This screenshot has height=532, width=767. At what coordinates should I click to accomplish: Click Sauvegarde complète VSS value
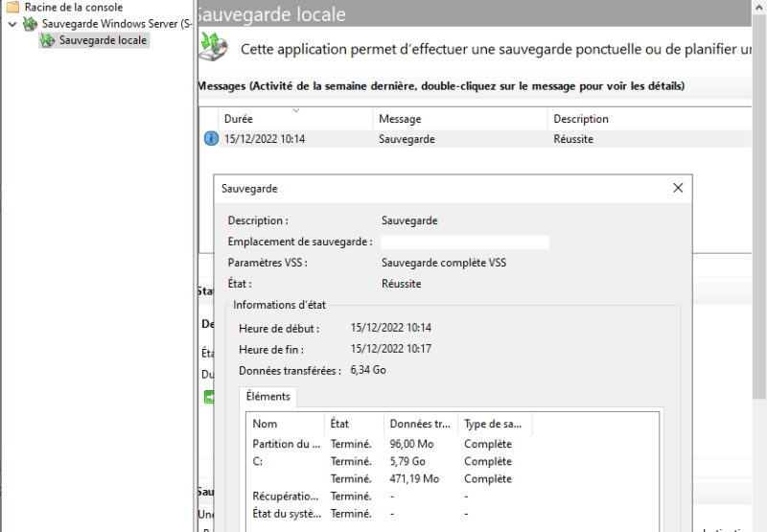click(x=444, y=263)
